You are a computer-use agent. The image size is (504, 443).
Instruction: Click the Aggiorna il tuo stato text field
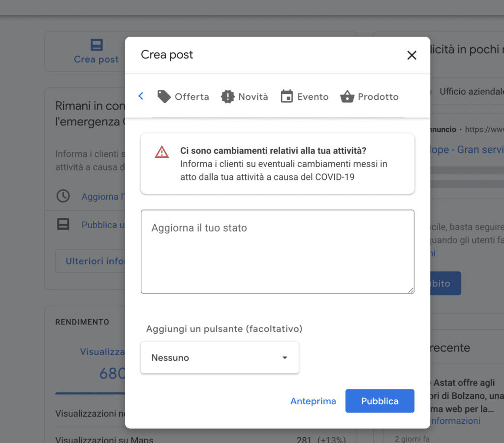(277, 251)
